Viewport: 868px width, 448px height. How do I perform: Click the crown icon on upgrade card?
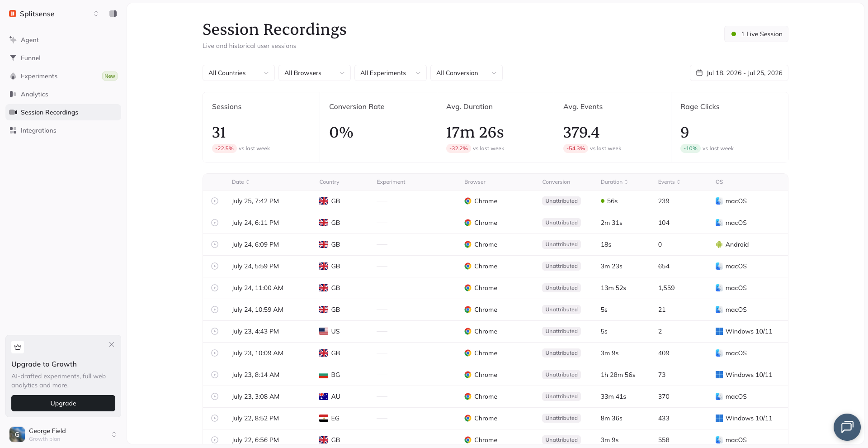pos(18,347)
